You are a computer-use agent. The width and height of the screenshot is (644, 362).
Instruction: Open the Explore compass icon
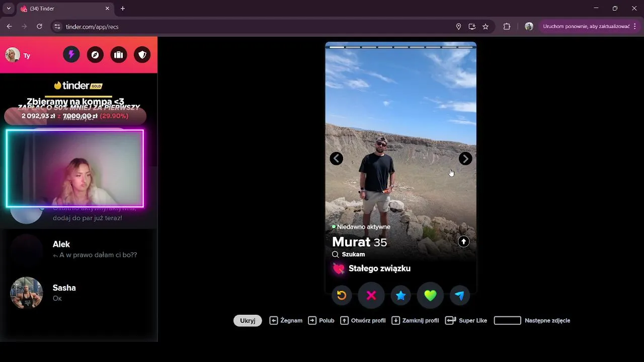[x=95, y=55]
